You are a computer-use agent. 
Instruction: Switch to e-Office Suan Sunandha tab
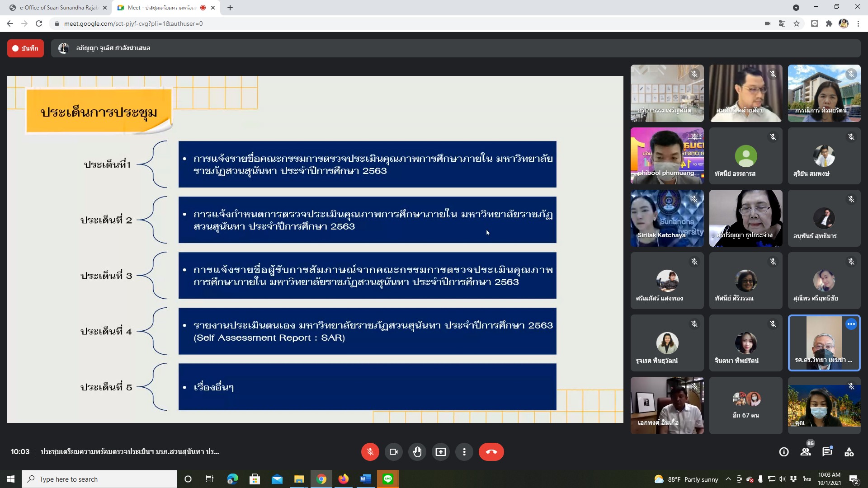pyautogui.click(x=58, y=8)
